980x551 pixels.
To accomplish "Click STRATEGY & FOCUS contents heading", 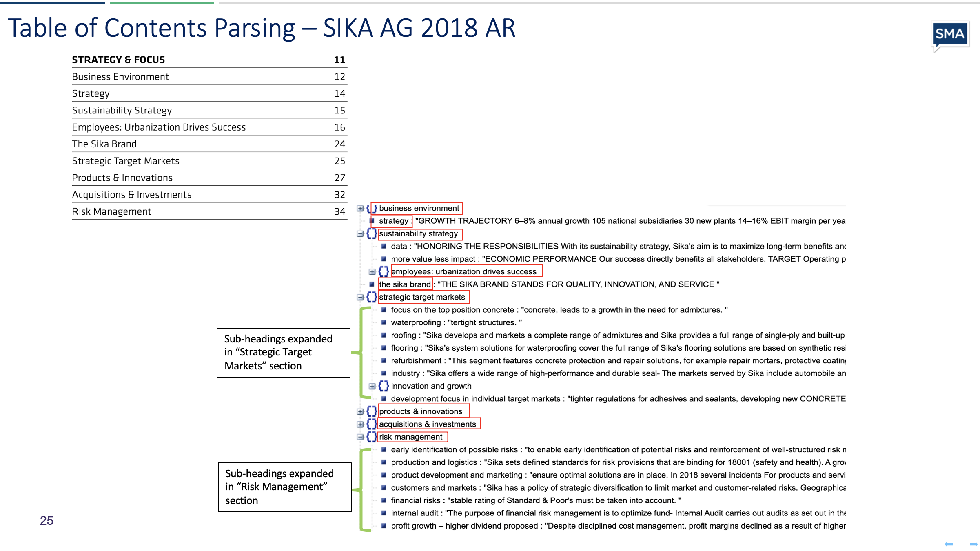I will [118, 60].
